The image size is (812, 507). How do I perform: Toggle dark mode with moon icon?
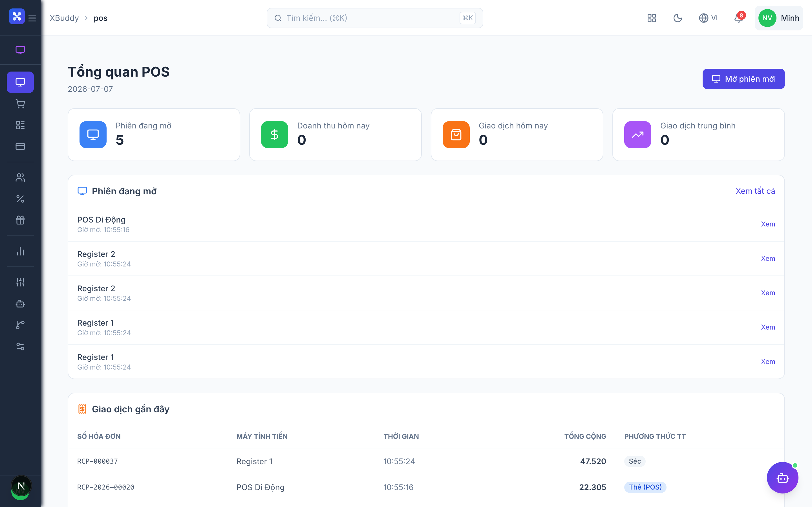click(678, 18)
